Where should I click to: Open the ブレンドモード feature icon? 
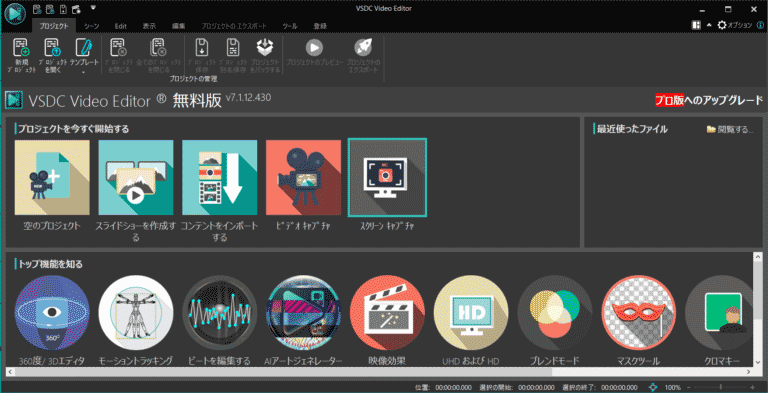coord(555,312)
